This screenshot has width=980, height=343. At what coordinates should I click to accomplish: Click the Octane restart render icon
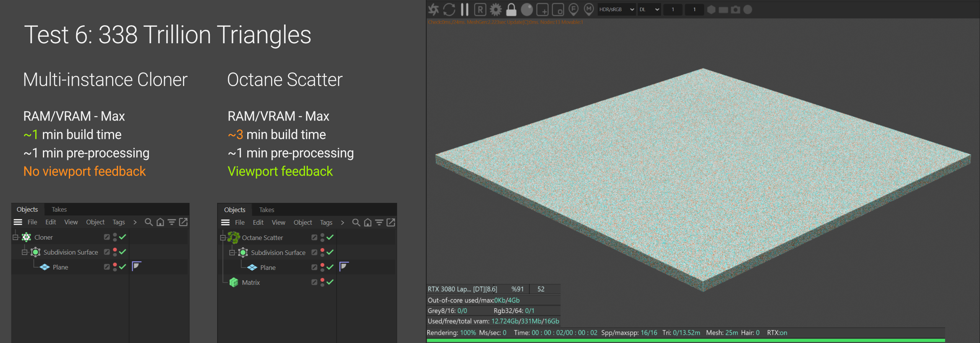tap(449, 10)
